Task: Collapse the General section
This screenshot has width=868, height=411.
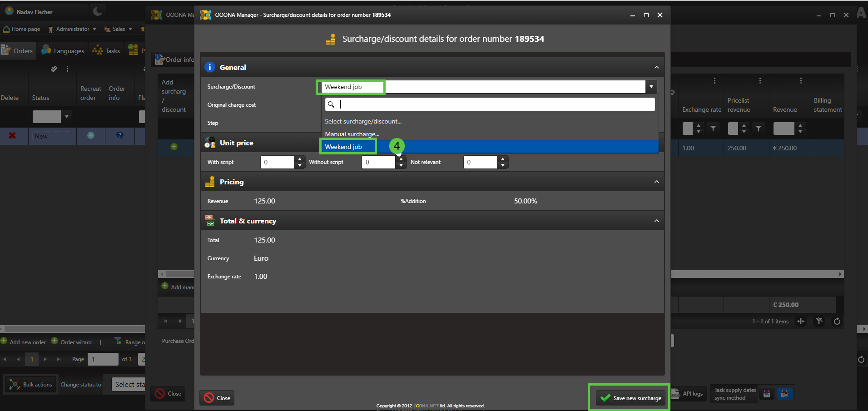Action: click(656, 68)
